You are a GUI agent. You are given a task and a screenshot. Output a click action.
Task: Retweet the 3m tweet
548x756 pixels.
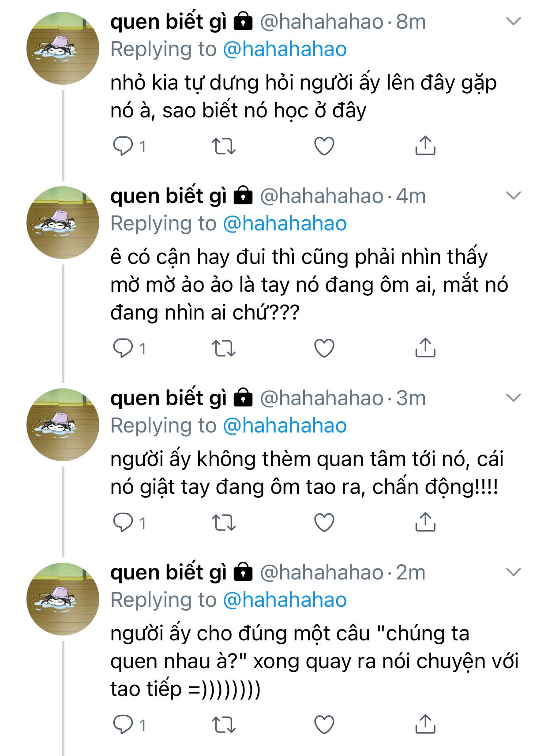tap(224, 523)
